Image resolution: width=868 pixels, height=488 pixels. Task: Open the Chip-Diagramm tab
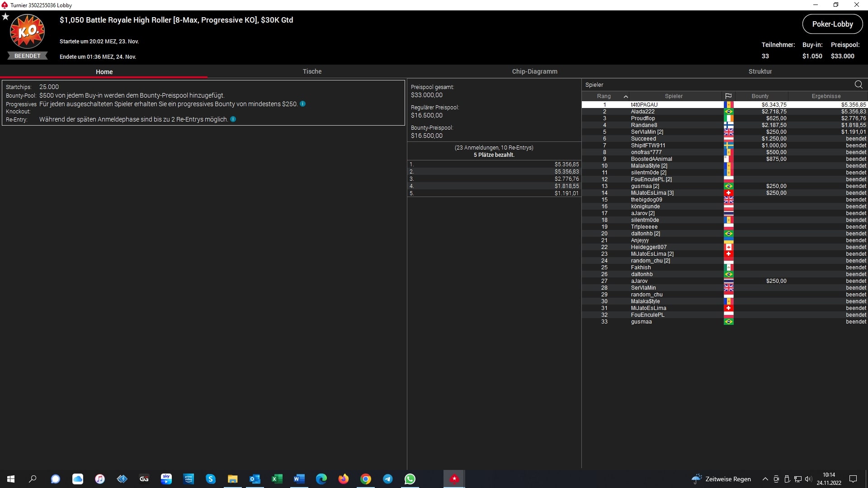point(534,71)
